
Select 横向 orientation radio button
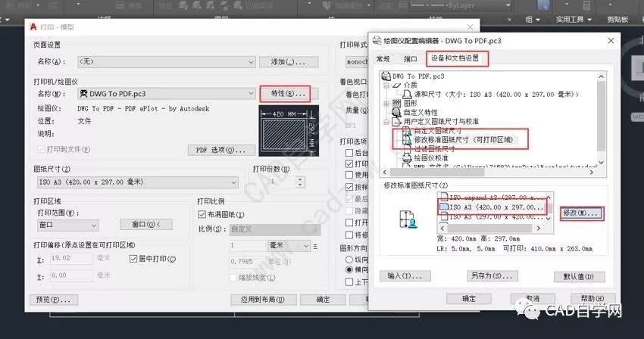(349, 269)
